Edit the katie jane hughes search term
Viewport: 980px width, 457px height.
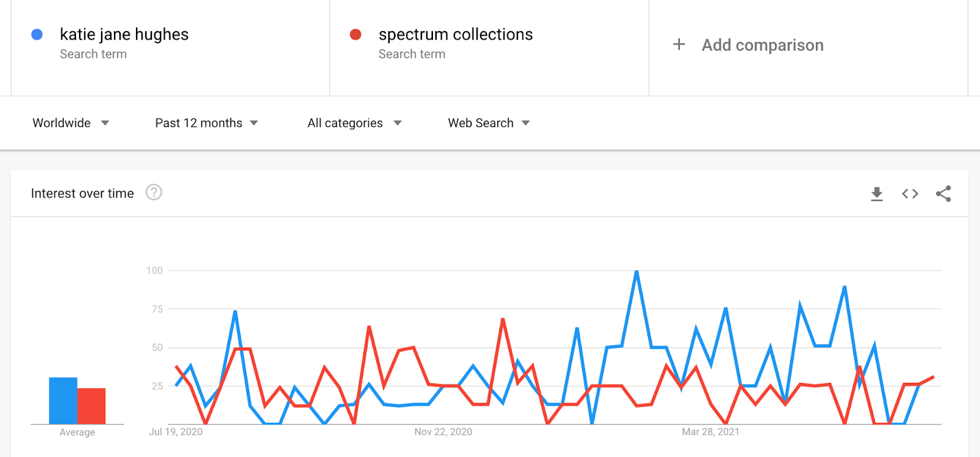[124, 34]
